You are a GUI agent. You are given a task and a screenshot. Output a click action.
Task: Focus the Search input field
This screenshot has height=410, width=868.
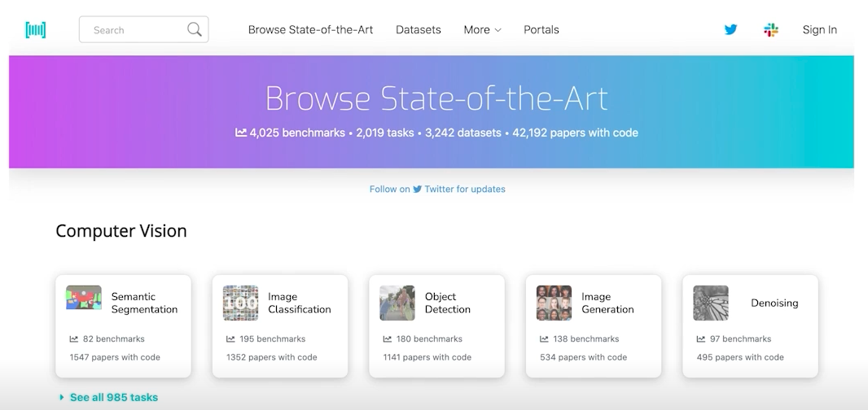(134, 30)
